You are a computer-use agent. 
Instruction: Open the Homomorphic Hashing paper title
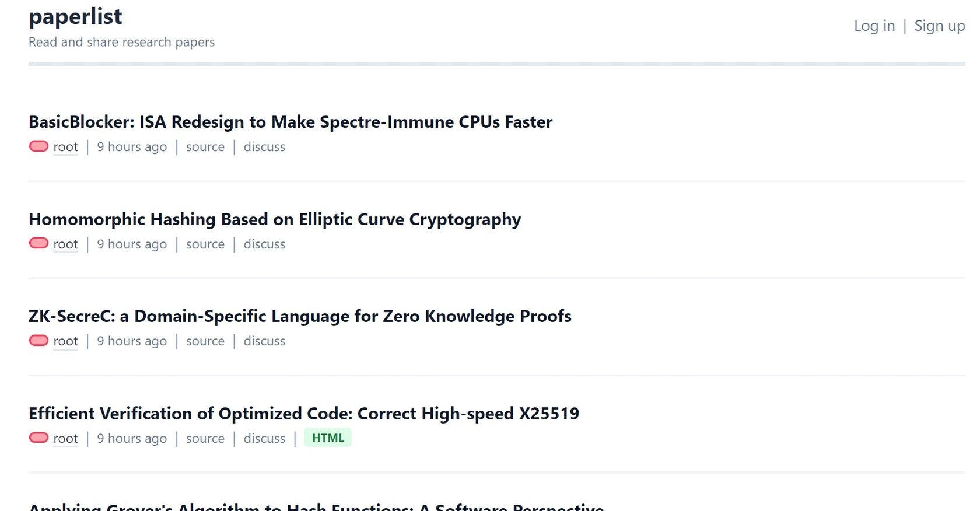(274, 219)
